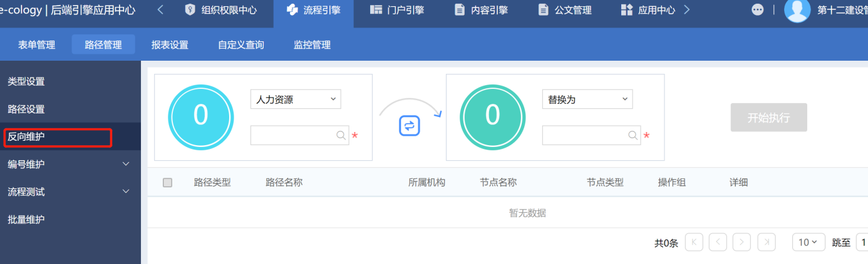Toggle the select-all checkbox in table header
868x264 pixels.
click(167, 183)
